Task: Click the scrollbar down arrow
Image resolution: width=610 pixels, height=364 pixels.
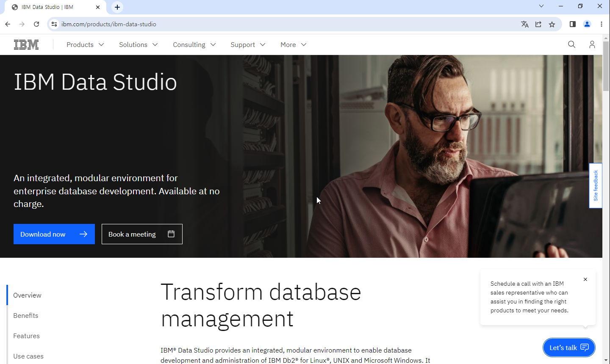Action: pyautogui.click(x=606, y=361)
